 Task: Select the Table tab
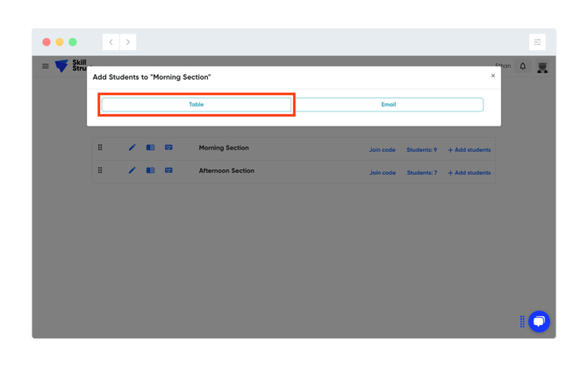(x=197, y=104)
